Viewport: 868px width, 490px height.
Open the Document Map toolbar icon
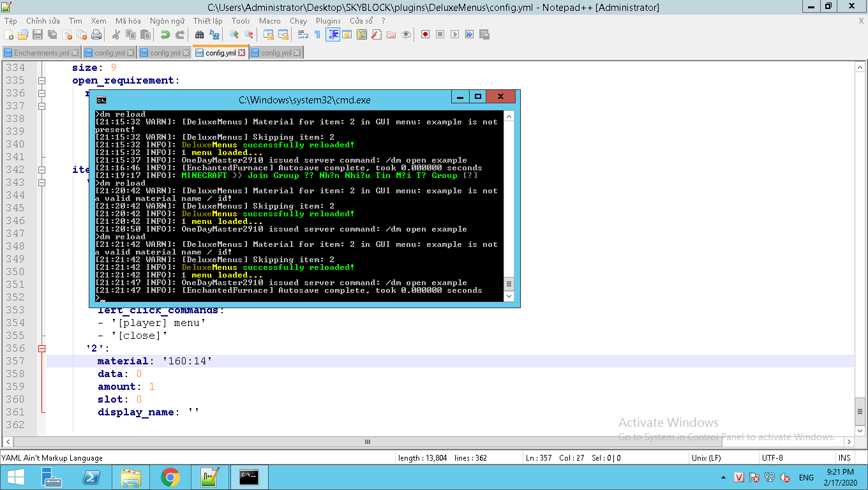pyautogui.click(x=362, y=34)
